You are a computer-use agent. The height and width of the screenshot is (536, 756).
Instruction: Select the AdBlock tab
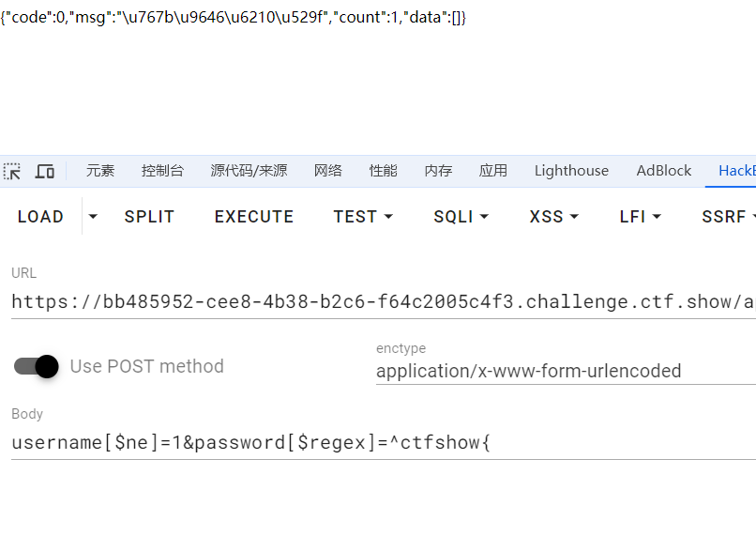[x=664, y=171]
